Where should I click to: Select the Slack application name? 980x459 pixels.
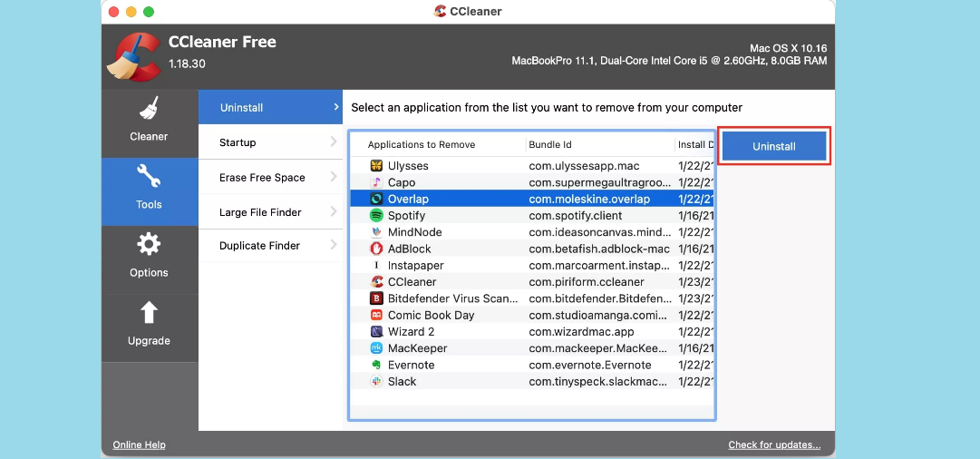click(x=402, y=382)
